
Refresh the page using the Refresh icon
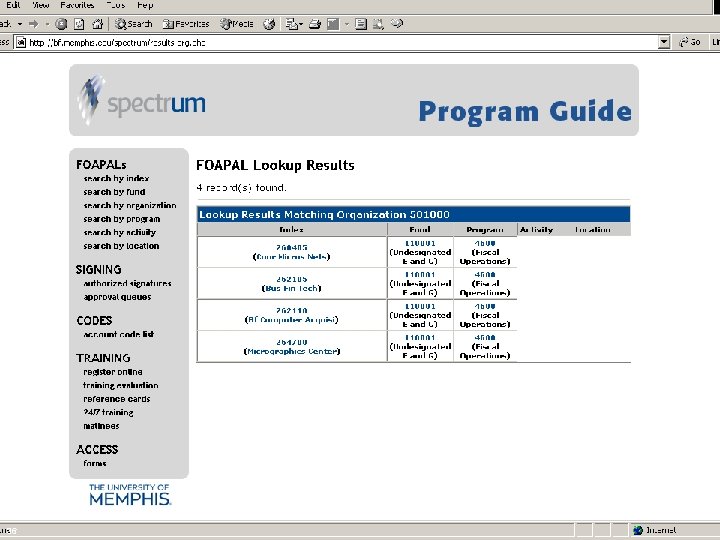tap(79, 24)
